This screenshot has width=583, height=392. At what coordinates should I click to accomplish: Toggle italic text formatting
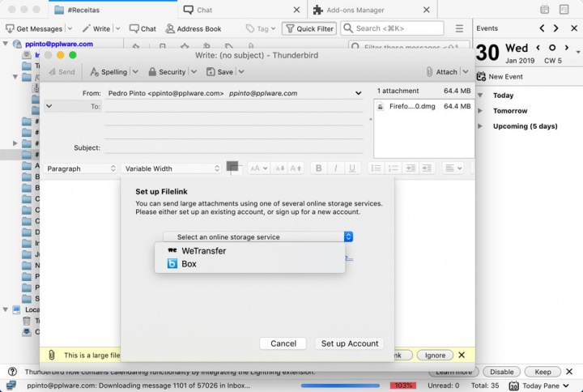pyautogui.click(x=335, y=168)
